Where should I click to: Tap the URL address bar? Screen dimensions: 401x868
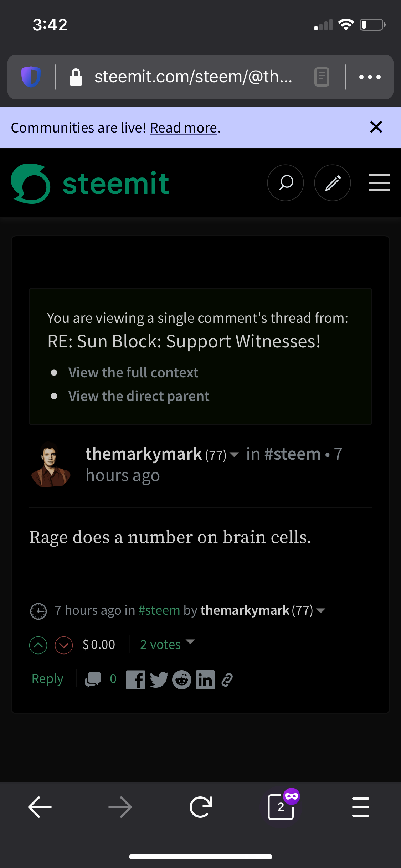point(192,77)
